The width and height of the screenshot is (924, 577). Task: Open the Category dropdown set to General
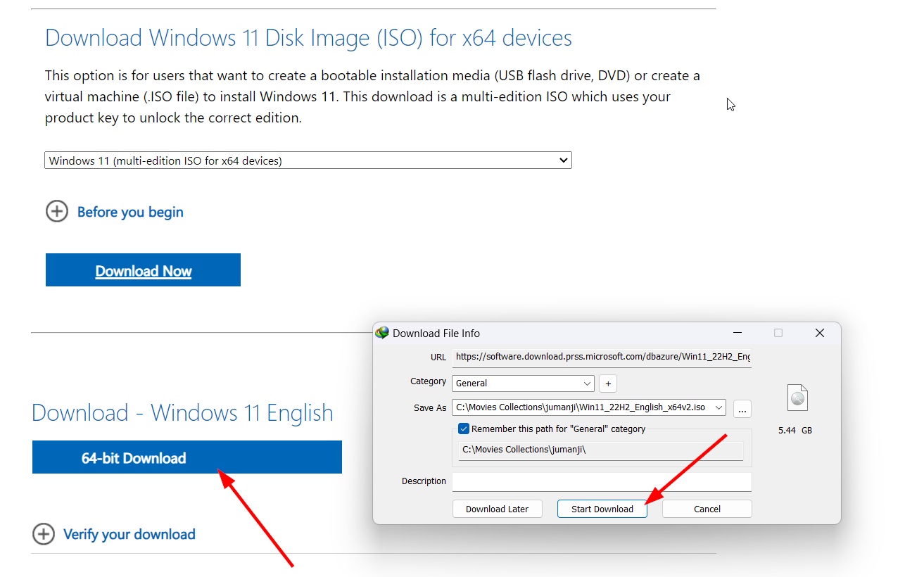[524, 383]
